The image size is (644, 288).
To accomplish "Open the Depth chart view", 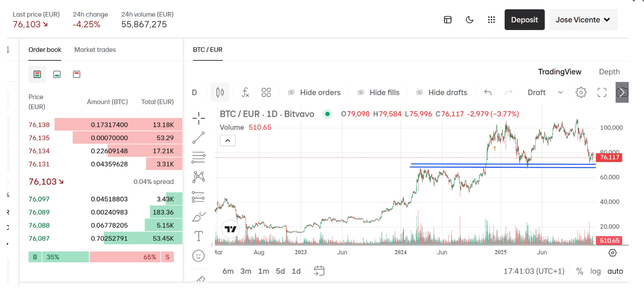I will point(609,72).
